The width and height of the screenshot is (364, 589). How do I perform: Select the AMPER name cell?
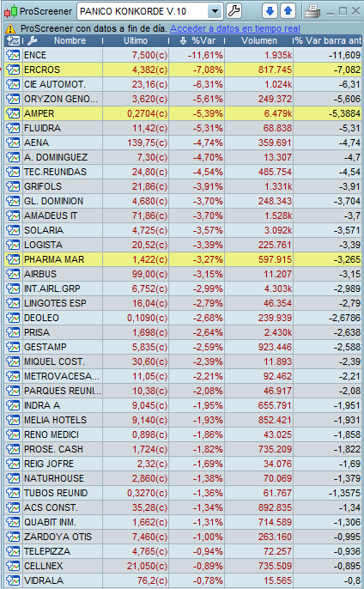(63, 113)
